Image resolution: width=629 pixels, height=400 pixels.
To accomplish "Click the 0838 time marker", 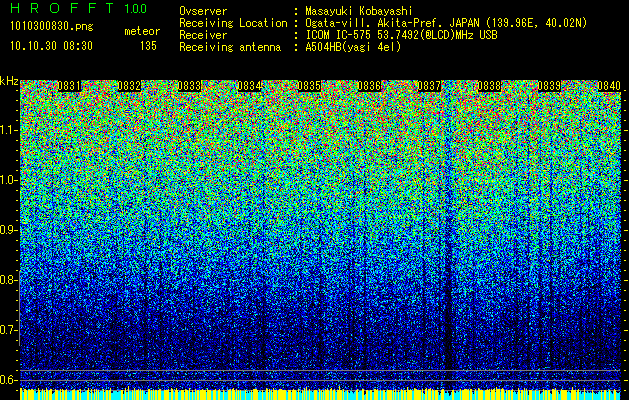I will pyautogui.click(x=489, y=86).
